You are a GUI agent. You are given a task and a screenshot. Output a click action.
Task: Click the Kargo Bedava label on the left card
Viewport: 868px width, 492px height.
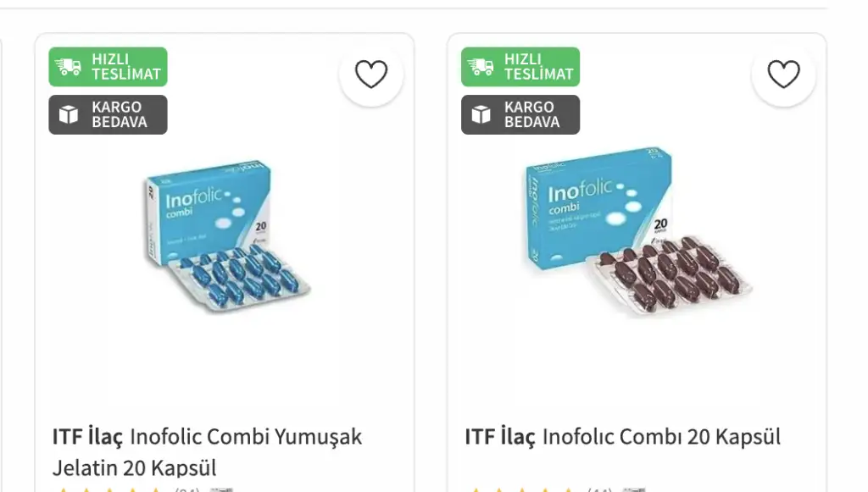[x=119, y=114]
